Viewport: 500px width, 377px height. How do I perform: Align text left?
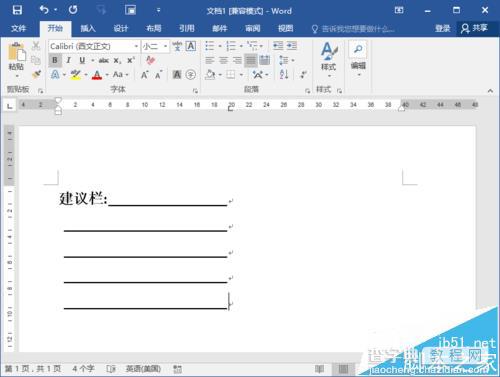coord(210,60)
